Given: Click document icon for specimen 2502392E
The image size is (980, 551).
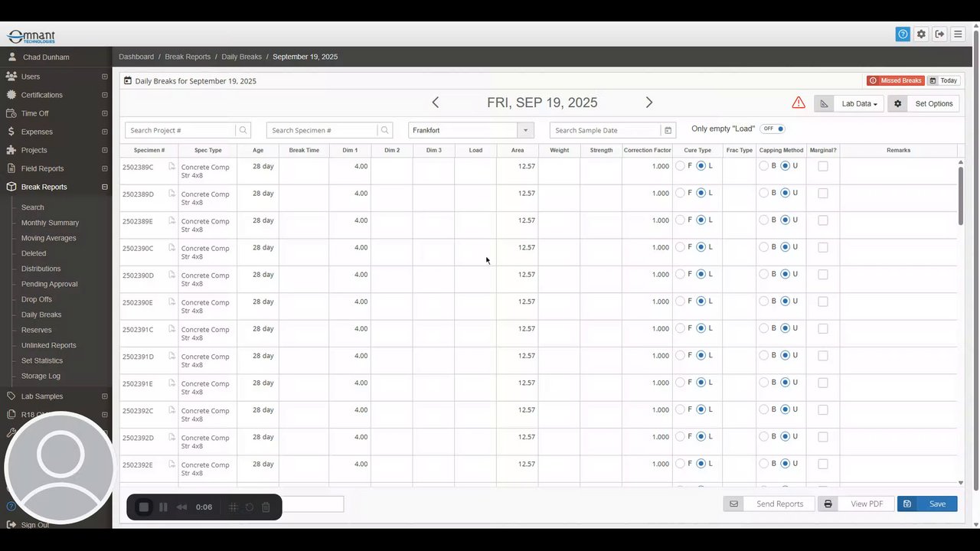Looking at the screenshot, I should point(172,465).
